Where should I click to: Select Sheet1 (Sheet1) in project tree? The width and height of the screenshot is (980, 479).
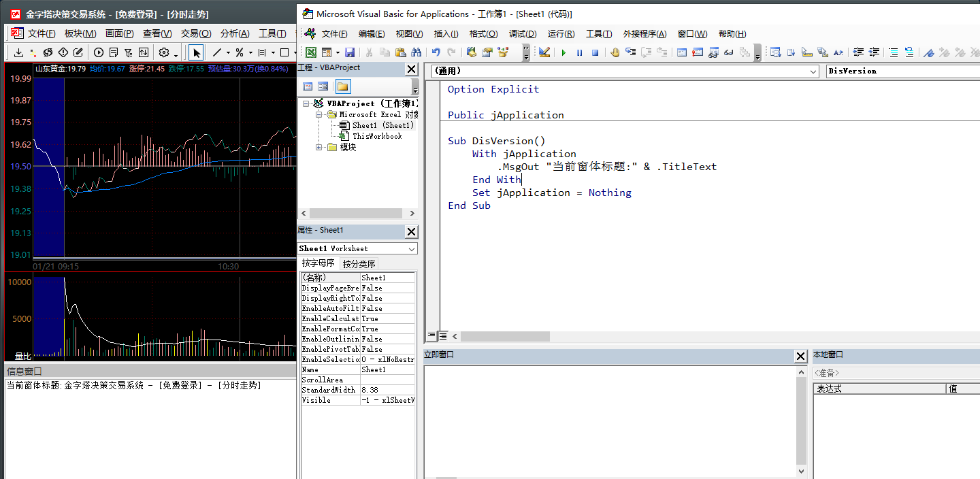coord(382,125)
